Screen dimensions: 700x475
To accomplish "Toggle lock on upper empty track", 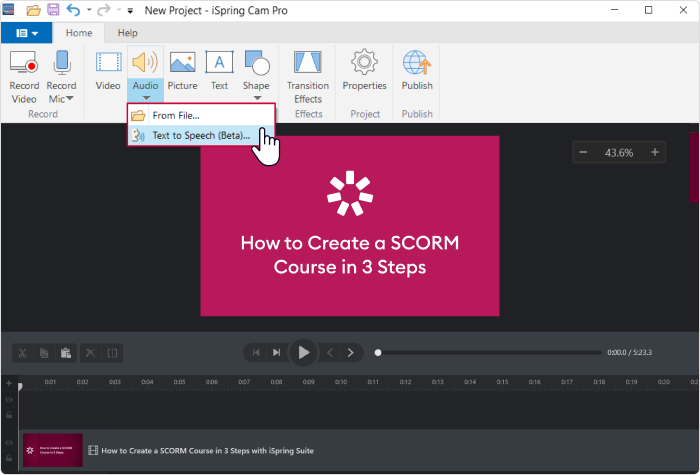I will pos(9,415).
